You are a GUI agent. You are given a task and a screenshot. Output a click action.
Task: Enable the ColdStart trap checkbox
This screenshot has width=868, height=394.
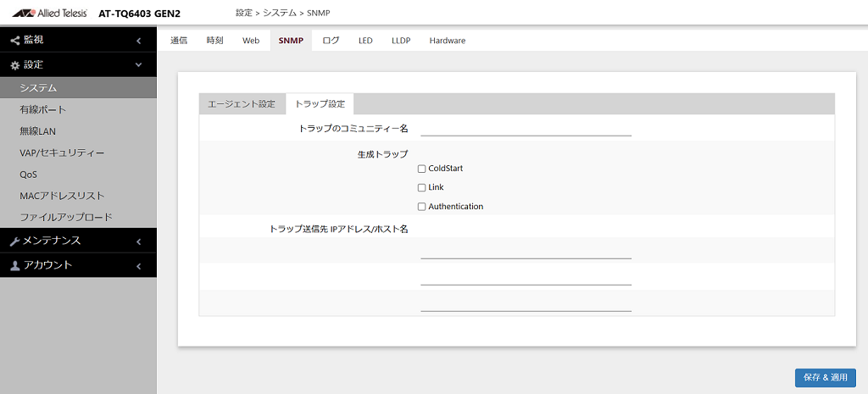422,169
